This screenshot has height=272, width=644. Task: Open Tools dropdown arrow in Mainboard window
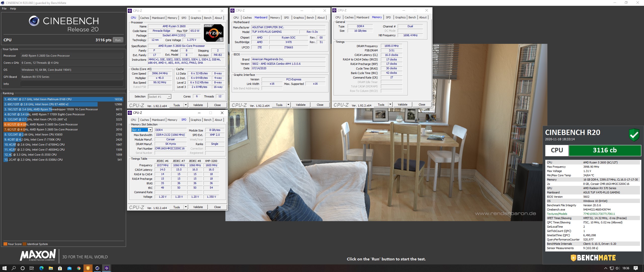[x=288, y=105]
